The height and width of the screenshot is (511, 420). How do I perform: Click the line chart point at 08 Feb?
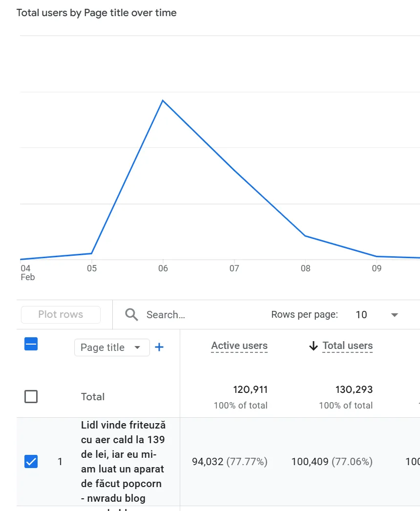click(305, 236)
